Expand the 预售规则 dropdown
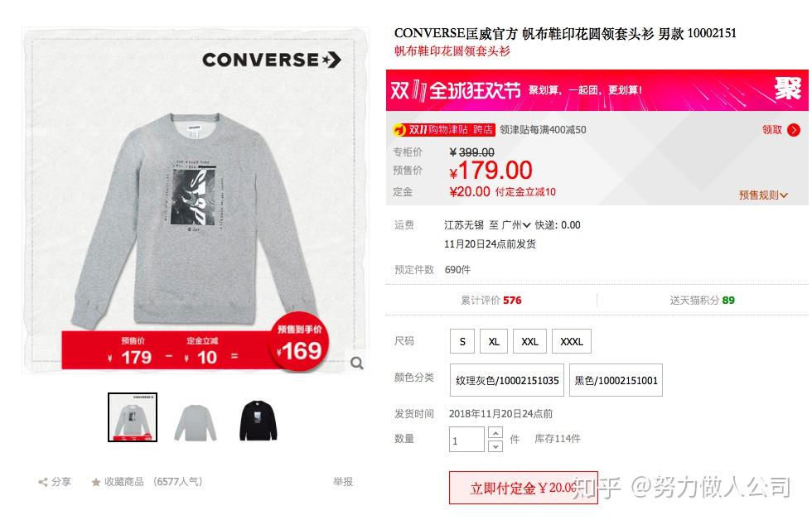 click(763, 195)
